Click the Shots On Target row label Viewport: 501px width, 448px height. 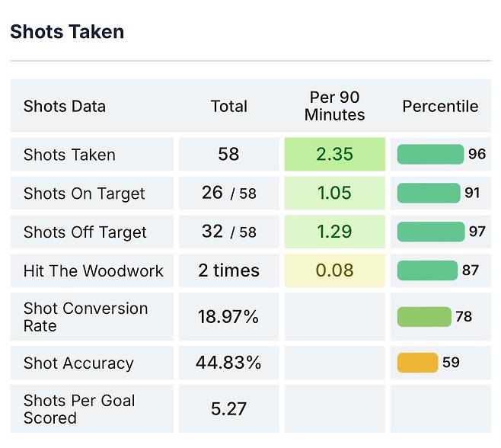click(84, 194)
